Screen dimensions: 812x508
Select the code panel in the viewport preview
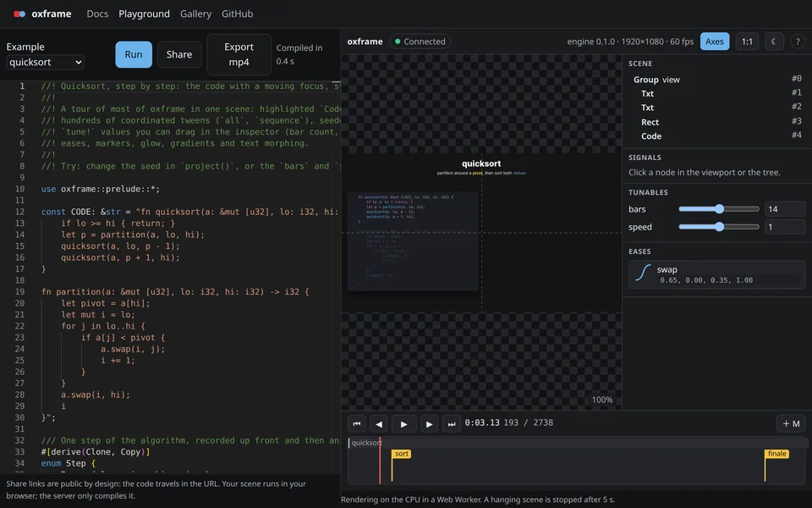pos(413,241)
